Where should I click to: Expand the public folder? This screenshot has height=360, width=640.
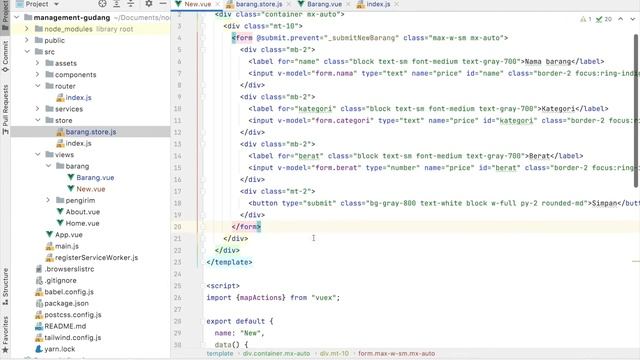pyautogui.click(x=27, y=40)
